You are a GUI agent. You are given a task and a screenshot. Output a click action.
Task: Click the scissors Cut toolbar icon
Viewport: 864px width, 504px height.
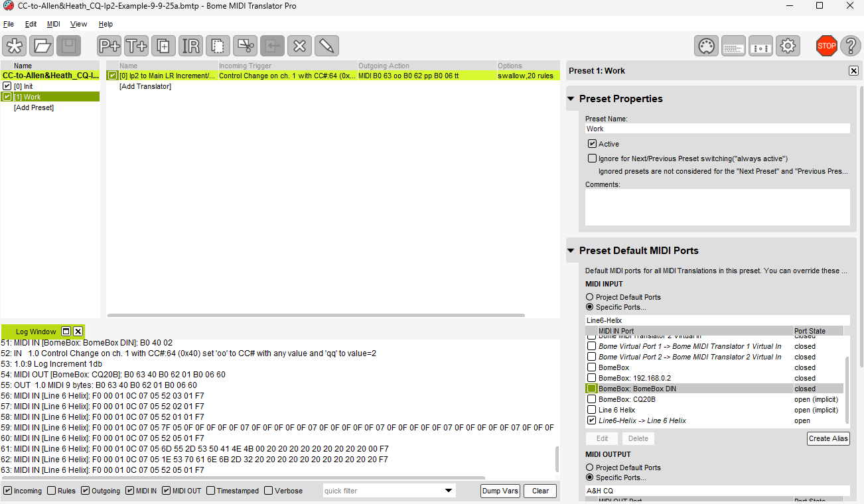(245, 46)
